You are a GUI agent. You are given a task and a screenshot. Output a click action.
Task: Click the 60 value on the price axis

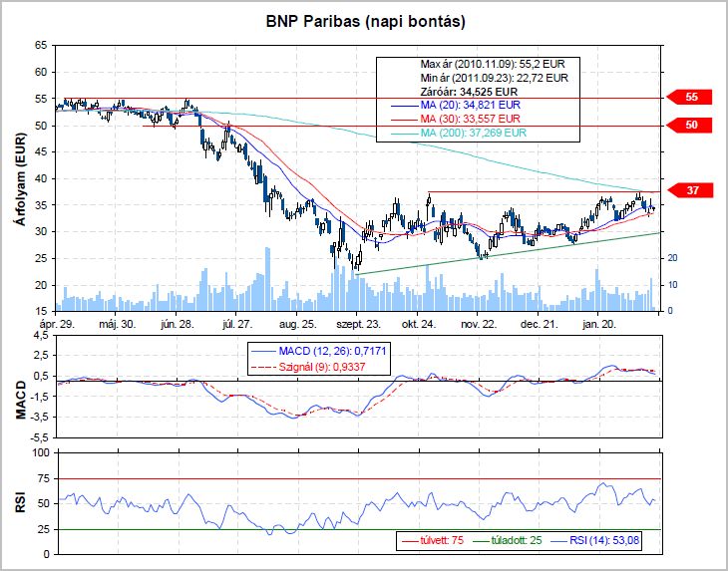tap(41, 72)
